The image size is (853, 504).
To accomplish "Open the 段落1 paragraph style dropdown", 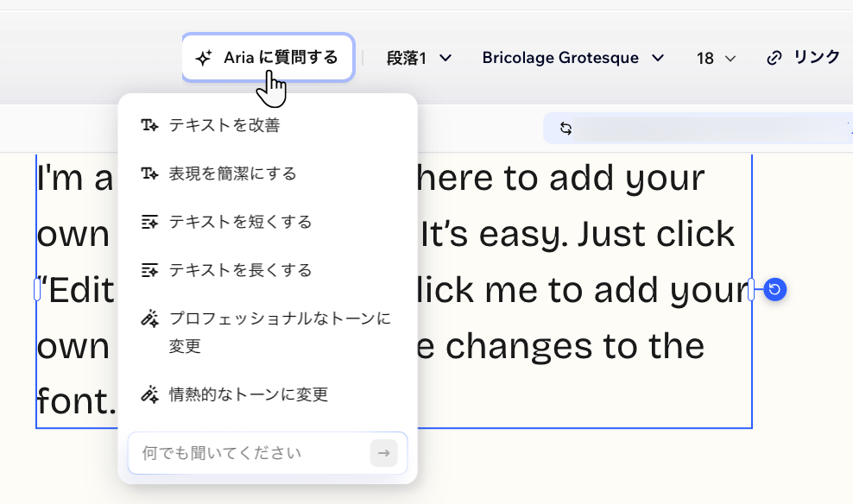I will [x=419, y=57].
